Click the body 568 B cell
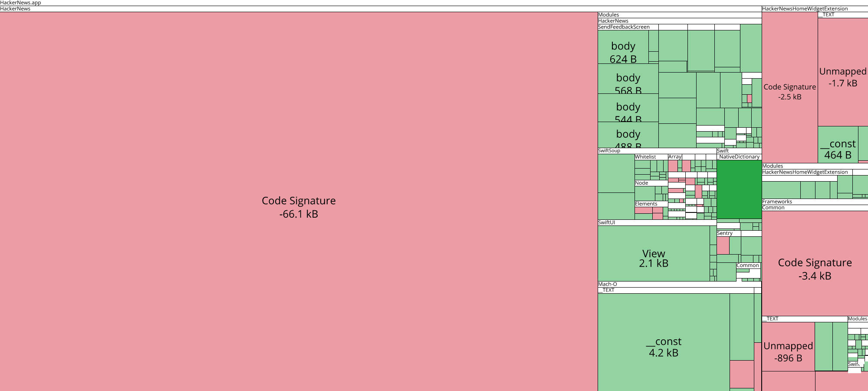868x391 pixels. coord(628,83)
